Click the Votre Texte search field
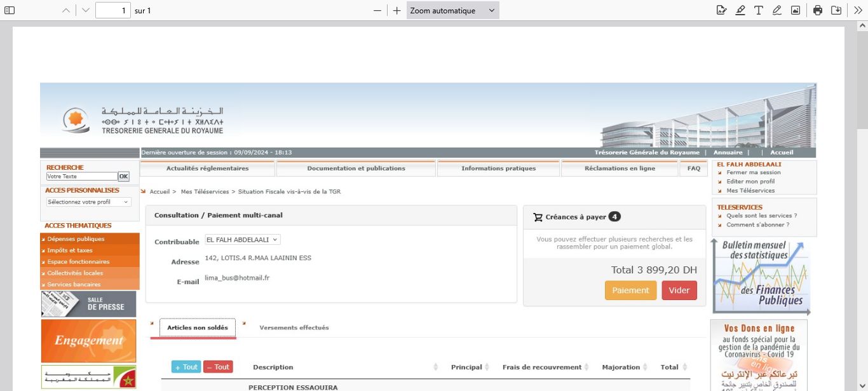Viewport: 868px width, 391px height. [82, 176]
